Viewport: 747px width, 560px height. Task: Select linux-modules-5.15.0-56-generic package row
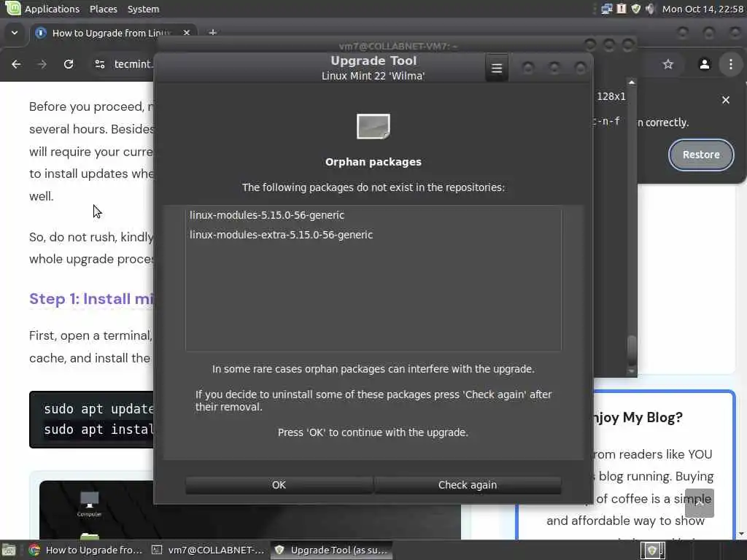pos(373,215)
